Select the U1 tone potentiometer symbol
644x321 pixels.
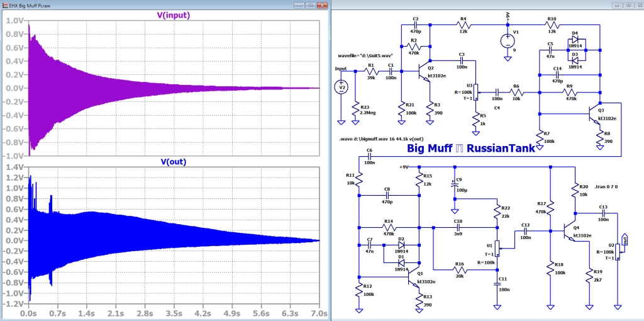pos(497,248)
